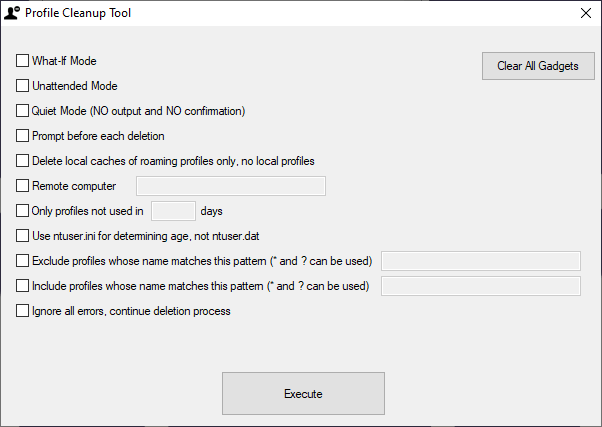602x427 pixels.
Task: Enable Ignore all errors, continue deletion
Action: (23, 311)
